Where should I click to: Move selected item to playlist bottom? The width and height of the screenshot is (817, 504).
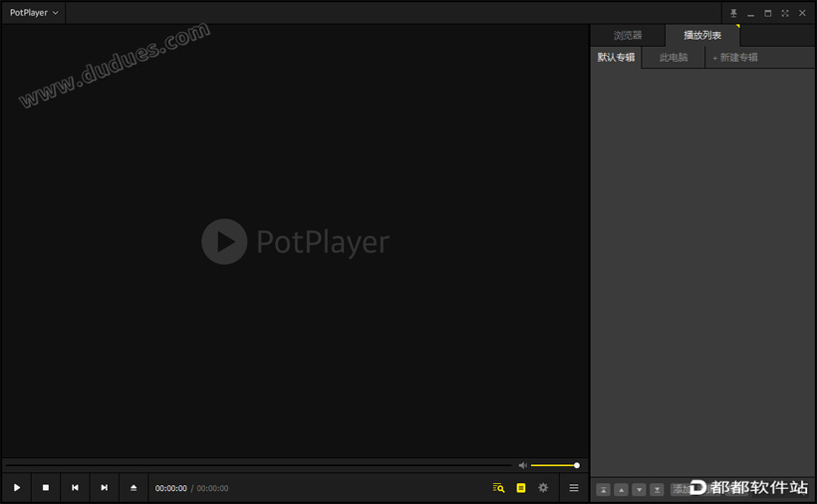[x=657, y=490]
